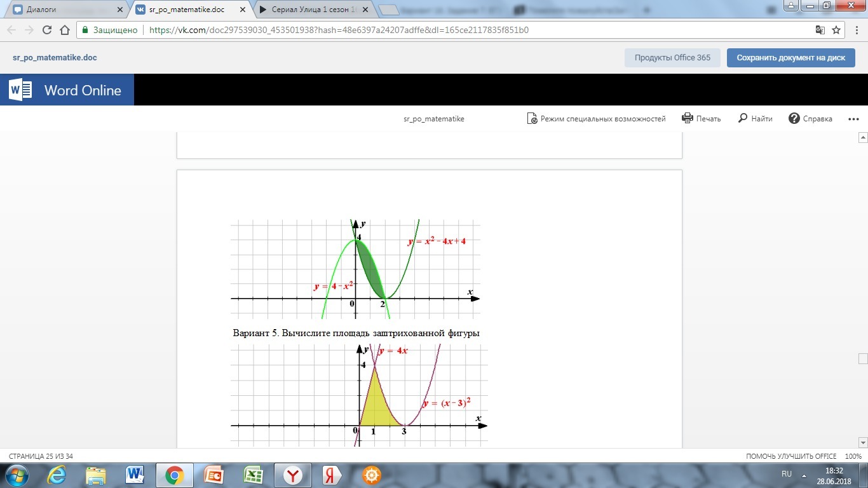The width and height of the screenshot is (868, 488).
Task: Click ПОМОЧЬ УЛУЧШИТЬ OFFICE in the status bar
Action: tap(791, 456)
